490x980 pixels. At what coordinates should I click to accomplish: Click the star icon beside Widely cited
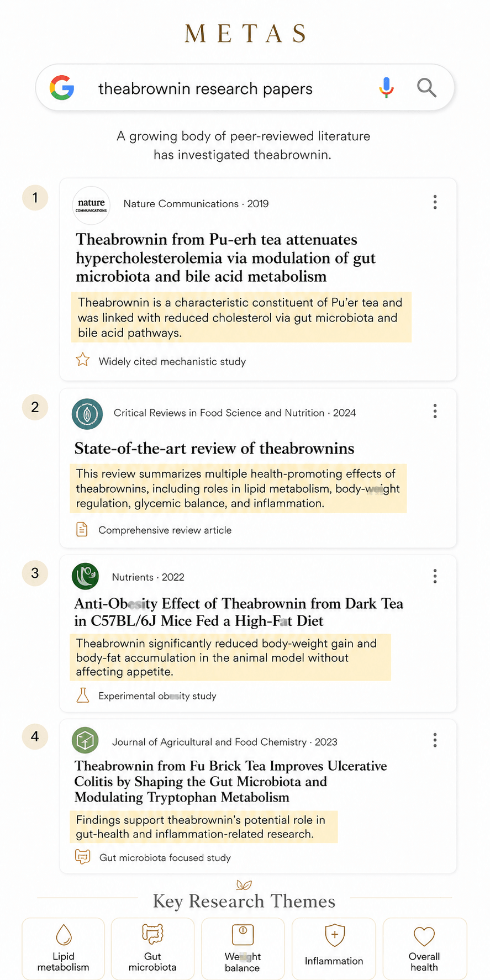[x=83, y=360]
